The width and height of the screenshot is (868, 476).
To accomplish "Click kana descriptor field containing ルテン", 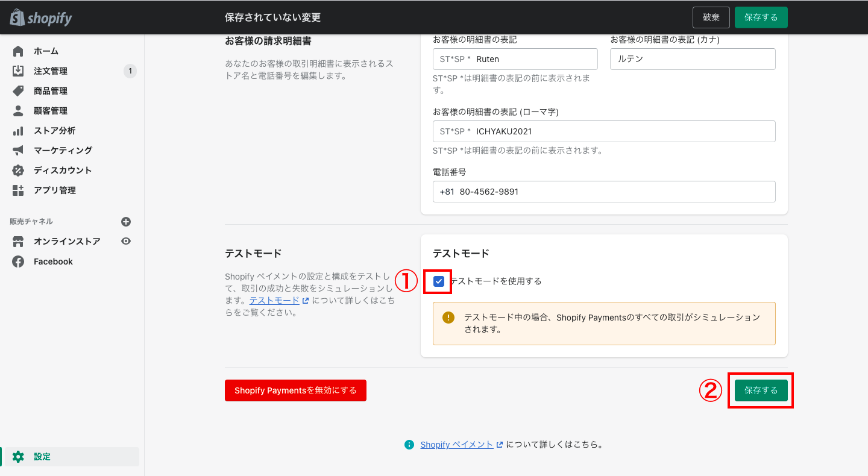I will click(x=693, y=59).
